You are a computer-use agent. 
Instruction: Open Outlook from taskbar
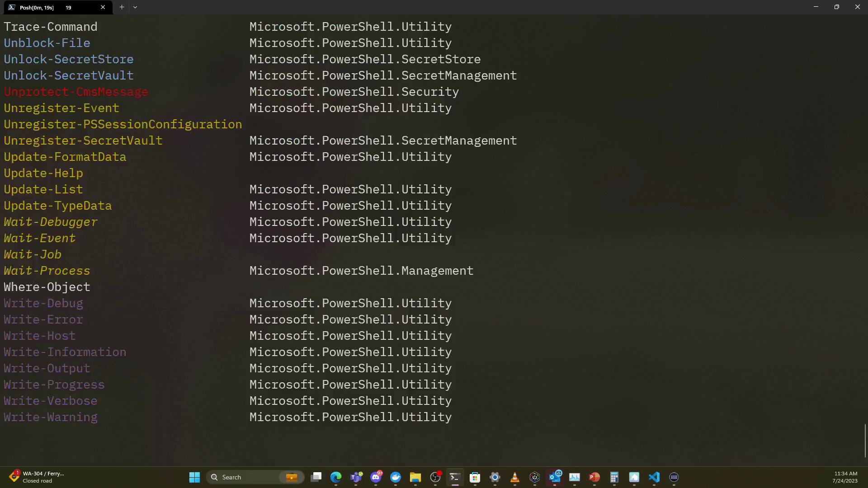555,477
